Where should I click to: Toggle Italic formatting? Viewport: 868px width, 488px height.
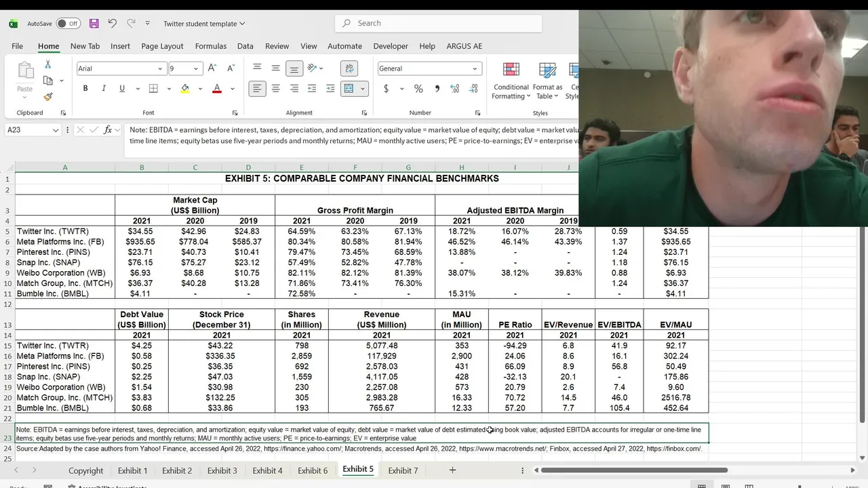104,89
